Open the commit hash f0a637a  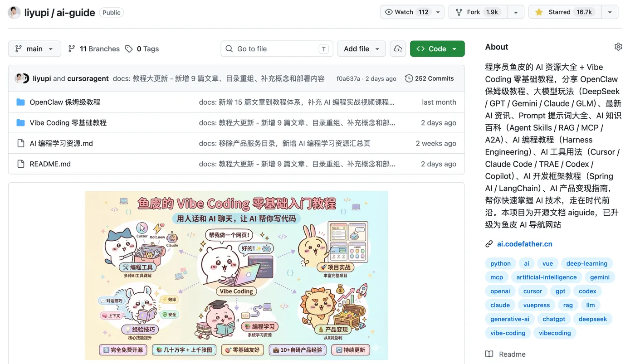(x=348, y=79)
